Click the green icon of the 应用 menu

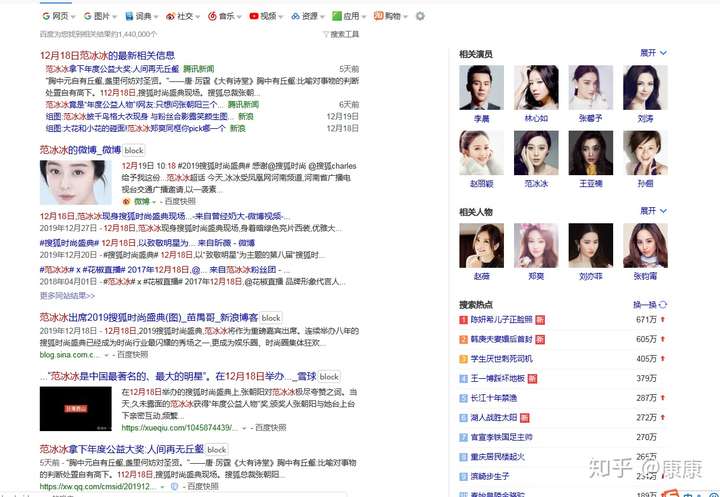click(x=337, y=16)
